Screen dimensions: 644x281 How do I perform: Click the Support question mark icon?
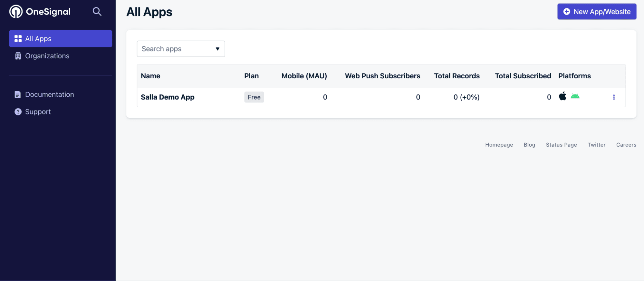click(18, 112)
